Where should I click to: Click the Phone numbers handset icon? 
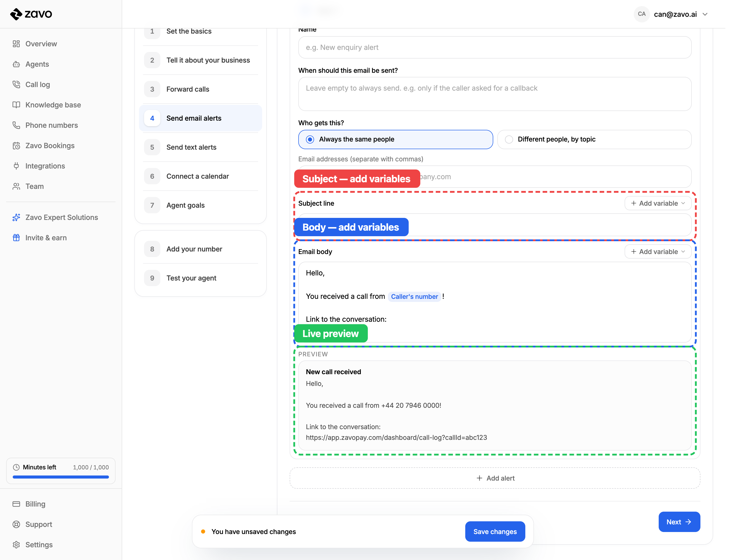(x=16, y=125)
